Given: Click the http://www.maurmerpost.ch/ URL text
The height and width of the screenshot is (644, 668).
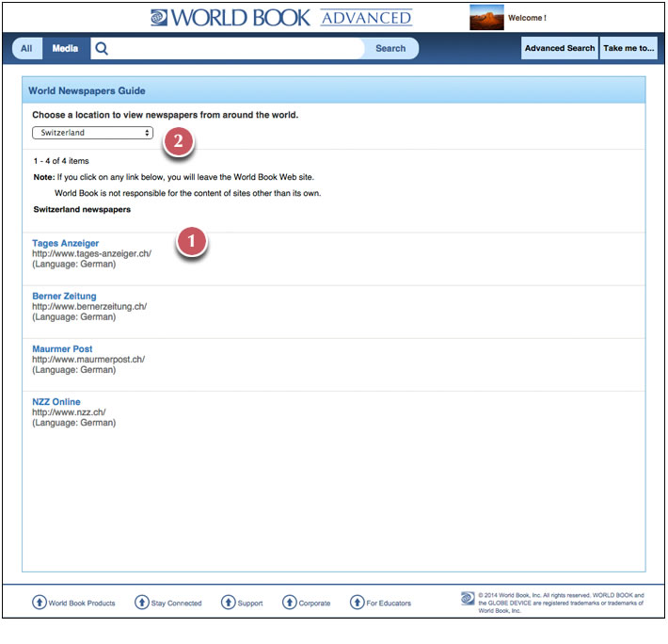Looking at the screenshot, I should pyautogui.click(x=88, y=360).
